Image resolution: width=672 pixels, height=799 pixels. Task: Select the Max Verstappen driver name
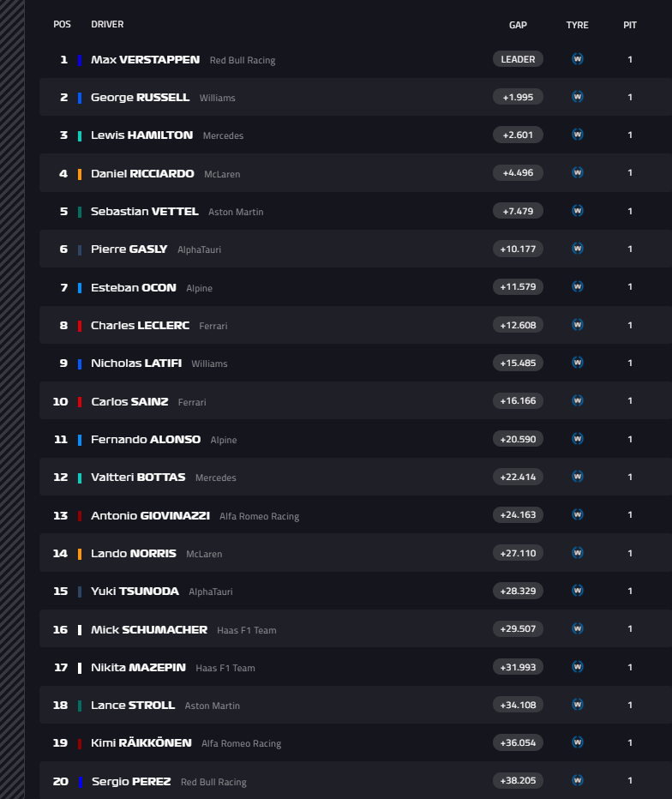tap(145, 60)
